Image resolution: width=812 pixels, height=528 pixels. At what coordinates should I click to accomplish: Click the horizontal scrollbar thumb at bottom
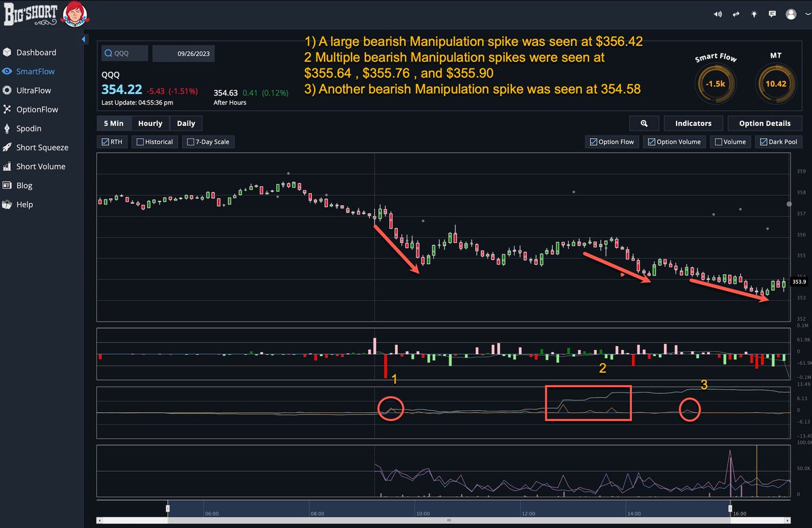click(449, 521)
